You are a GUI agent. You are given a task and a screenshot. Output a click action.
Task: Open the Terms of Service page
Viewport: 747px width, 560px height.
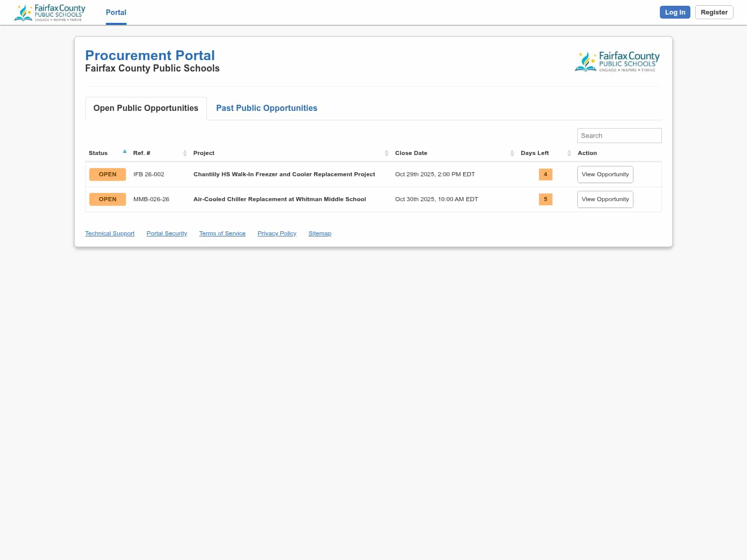pos(222,233)
